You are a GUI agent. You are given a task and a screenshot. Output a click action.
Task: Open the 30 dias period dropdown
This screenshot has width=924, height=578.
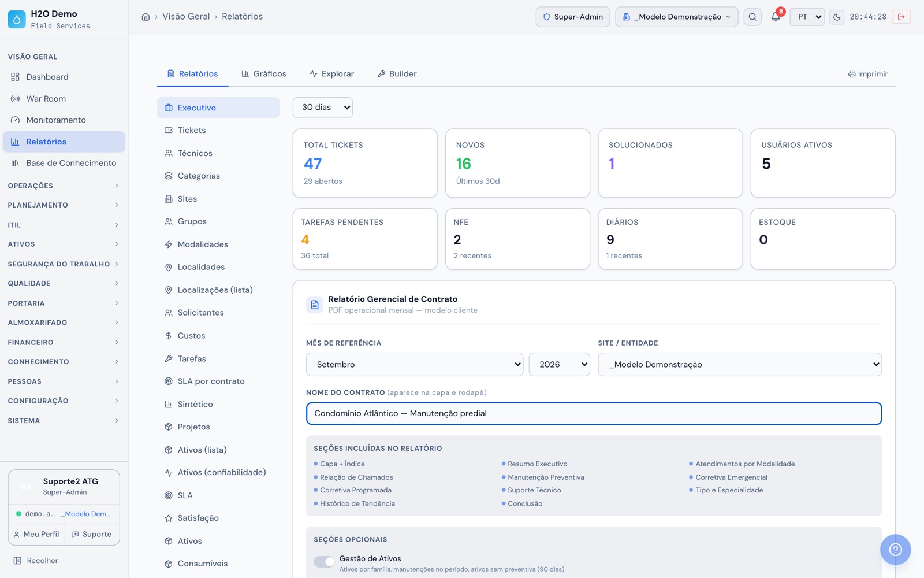point(323,108)
